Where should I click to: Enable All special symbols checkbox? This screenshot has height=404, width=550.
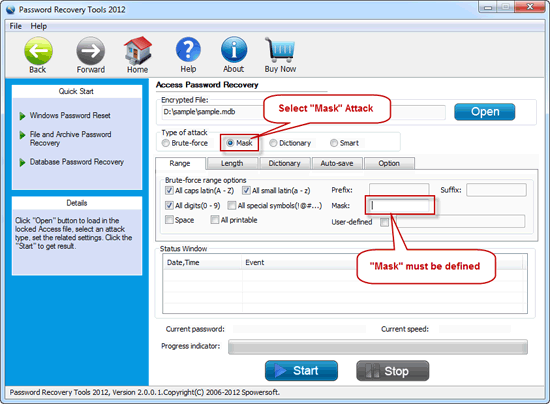(232, 206)
